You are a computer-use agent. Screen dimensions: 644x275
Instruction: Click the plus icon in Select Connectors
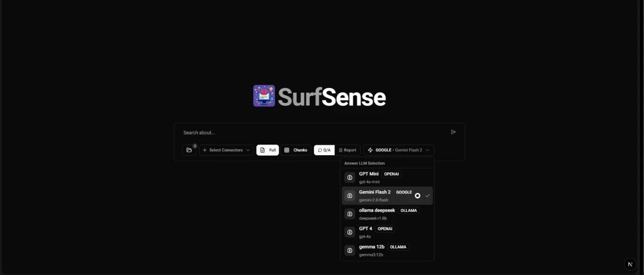pos(205,150)
